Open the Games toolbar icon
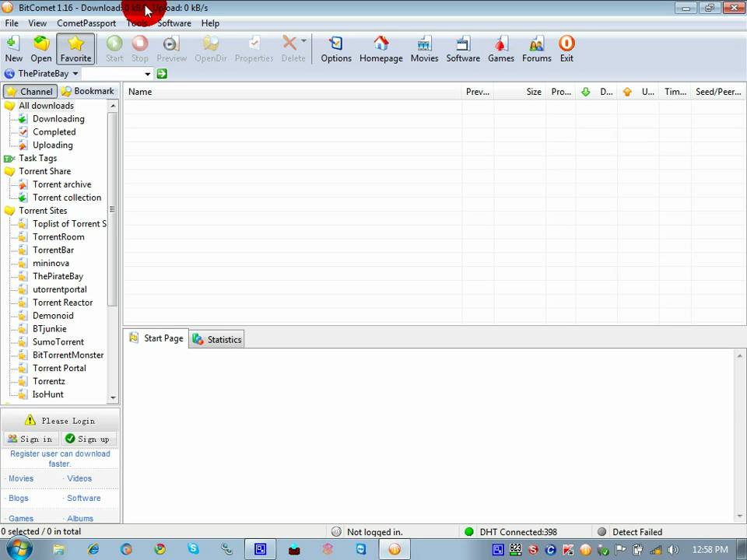 pos(500,49)
